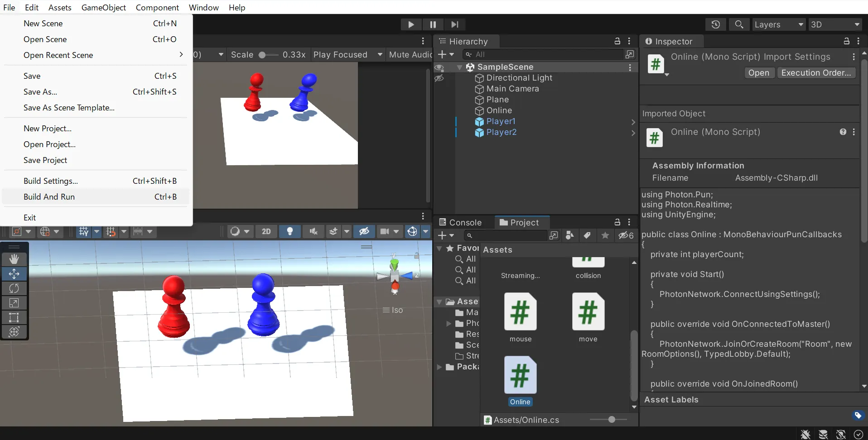Click the Undo History icon

point(716,24)
